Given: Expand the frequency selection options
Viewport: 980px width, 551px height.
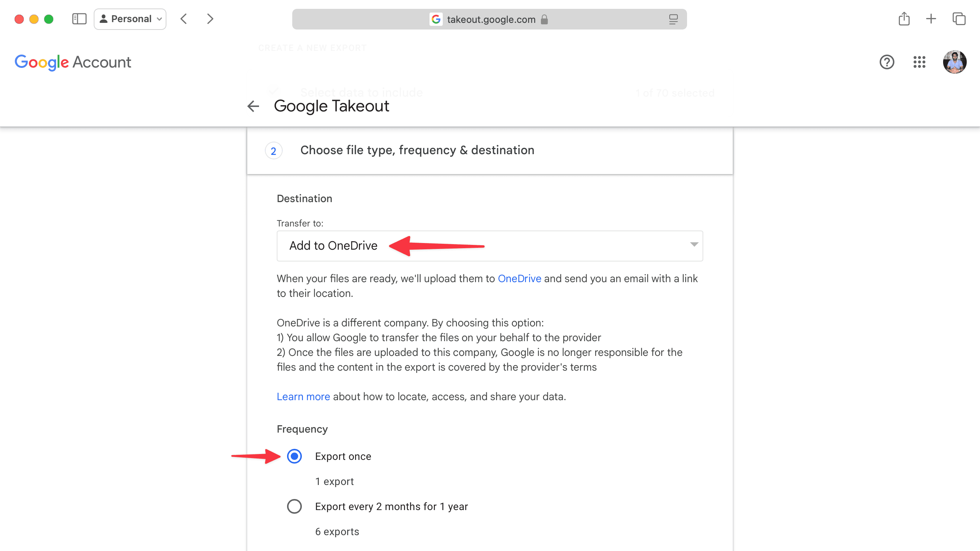Looking at the screenshot, I should (293, 507).
